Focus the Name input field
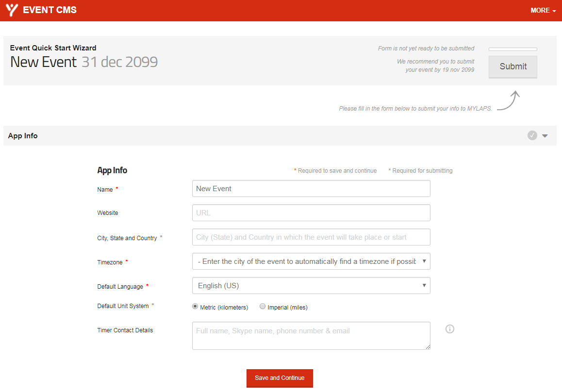The height and width of the screenshot is (392, 562). (x=311, y=188)
